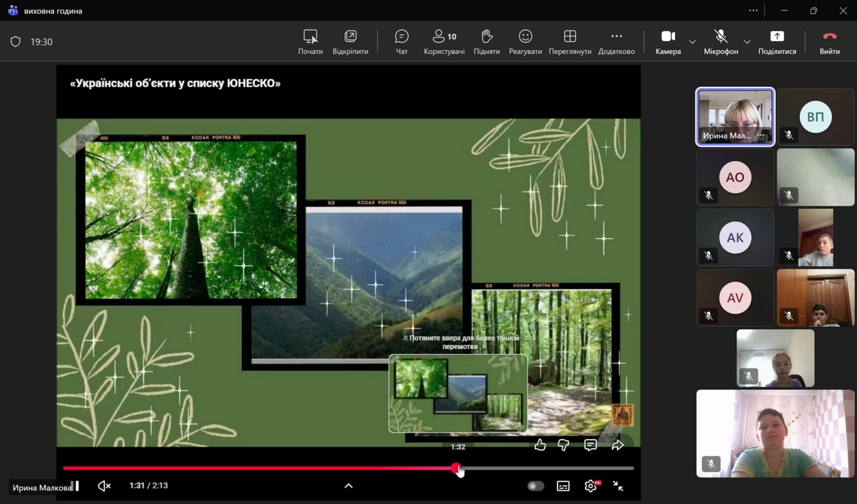Show the Користувачі participants list
This screenshot has width=857, height=504.
(444, 42)
